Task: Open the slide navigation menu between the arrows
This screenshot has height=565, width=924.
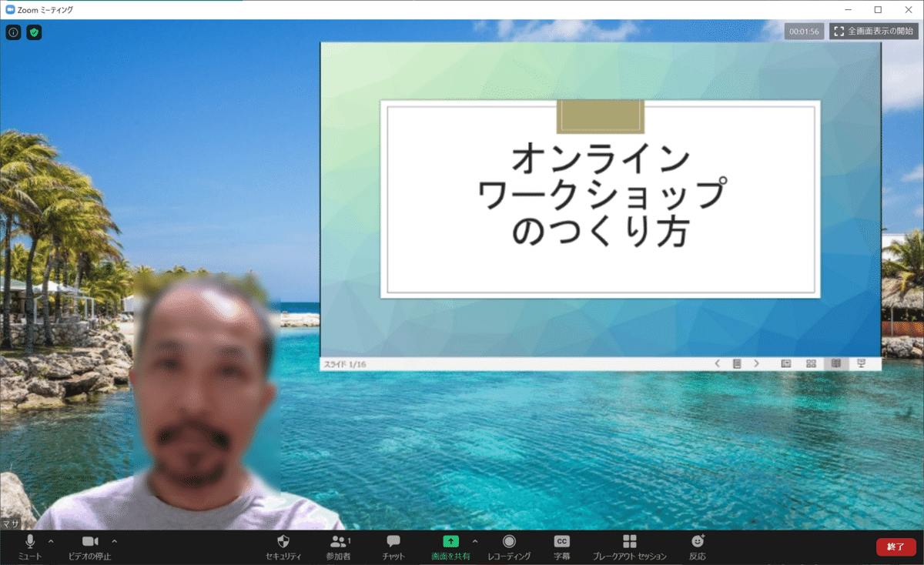Action: coord(737,362)
